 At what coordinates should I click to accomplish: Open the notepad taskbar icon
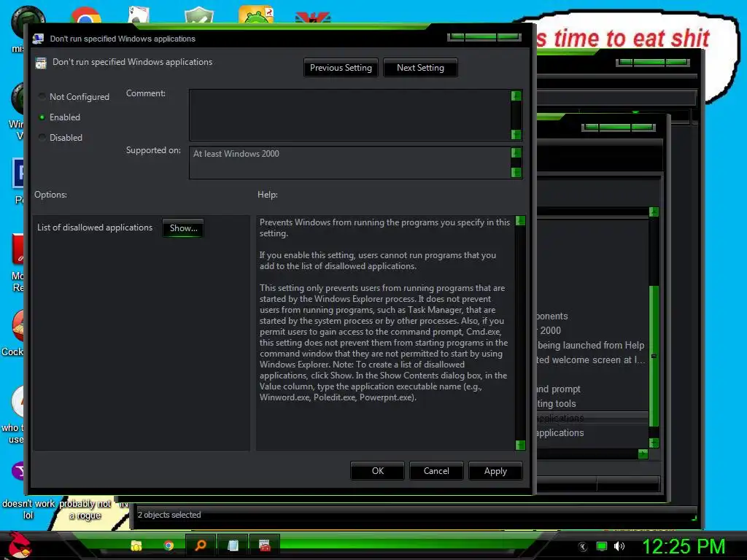coord(233,545)
